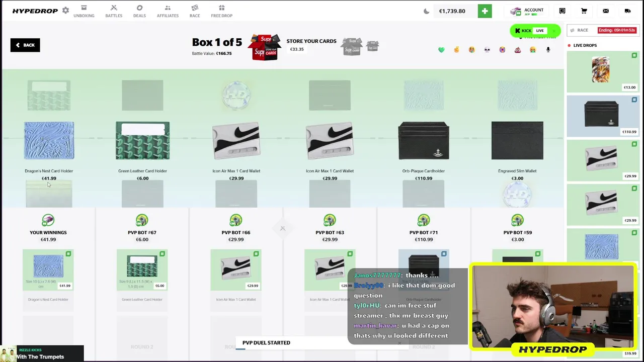Image resolution: width=644 pixels, height=362 pixels.
Task: Open €110.99 cardholder live drop
Action: point(603,116)
